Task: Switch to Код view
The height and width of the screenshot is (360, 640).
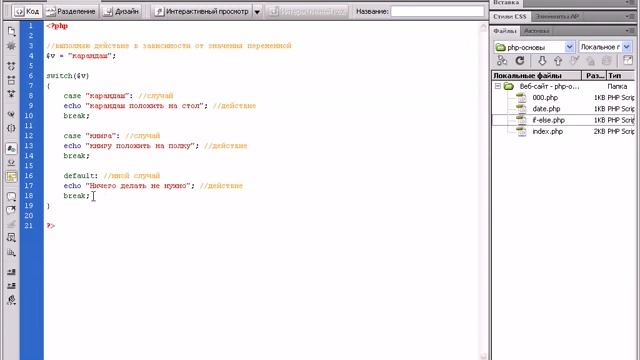Action: [27, 11]
